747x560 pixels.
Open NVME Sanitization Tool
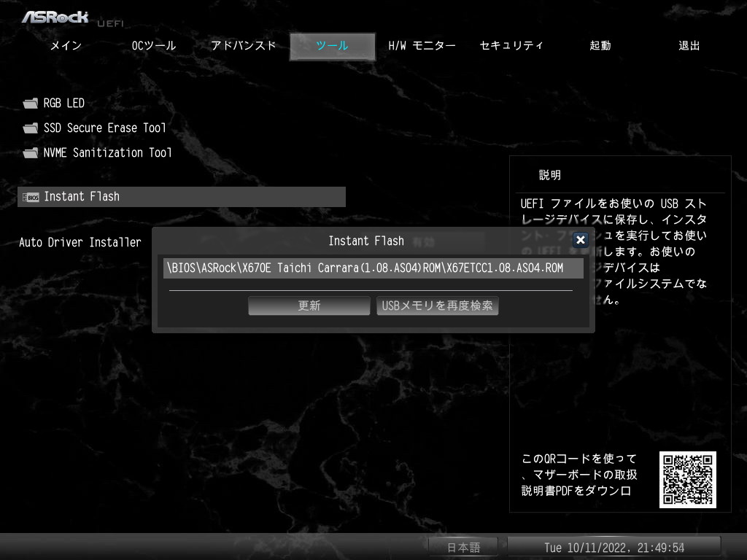coord(108,153)
